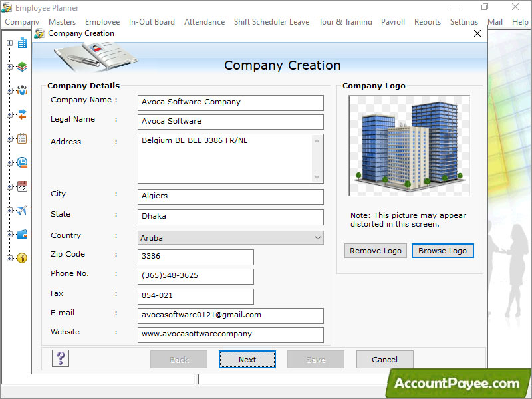Expand the tree node beside in-out arrows icon
This screenshot has width=532, height=399.
coord(9,114)
